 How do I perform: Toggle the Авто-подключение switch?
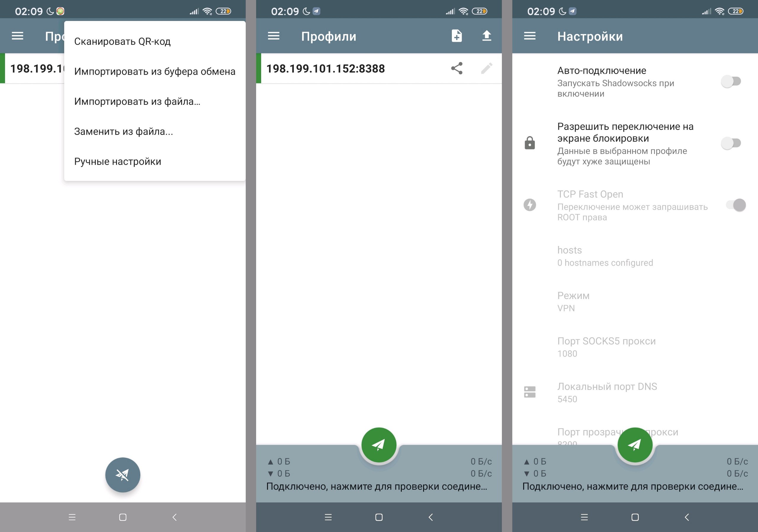(731, 81)
